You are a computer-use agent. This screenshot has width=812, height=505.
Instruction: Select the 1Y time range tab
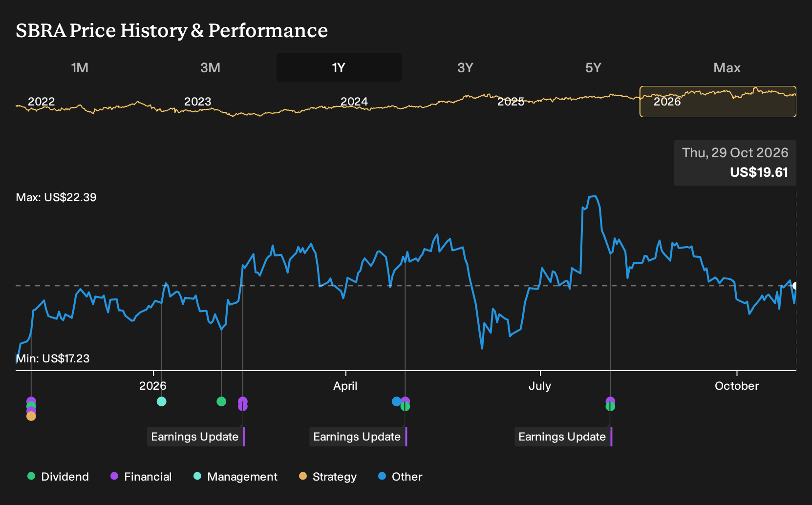coord(339,67)
